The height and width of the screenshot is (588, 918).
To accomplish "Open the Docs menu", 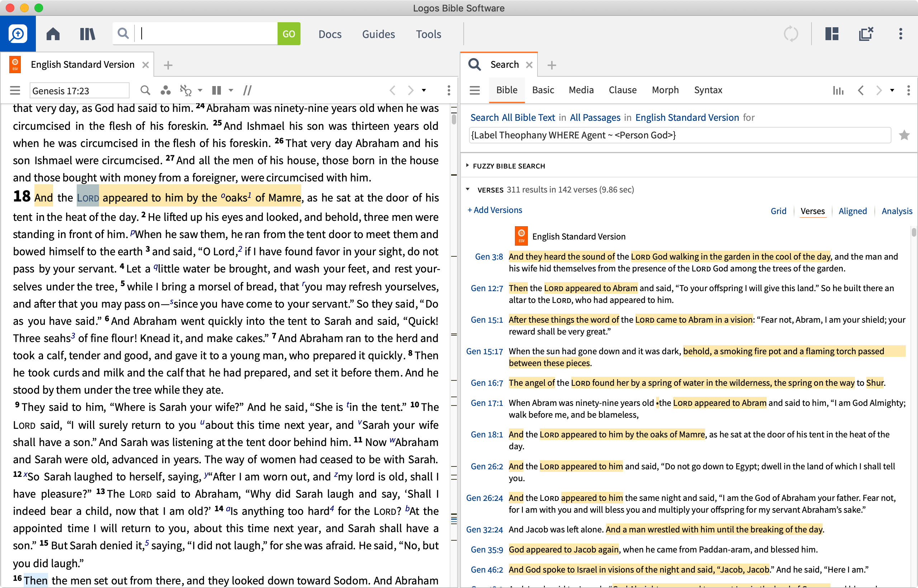I will point(330,34).
